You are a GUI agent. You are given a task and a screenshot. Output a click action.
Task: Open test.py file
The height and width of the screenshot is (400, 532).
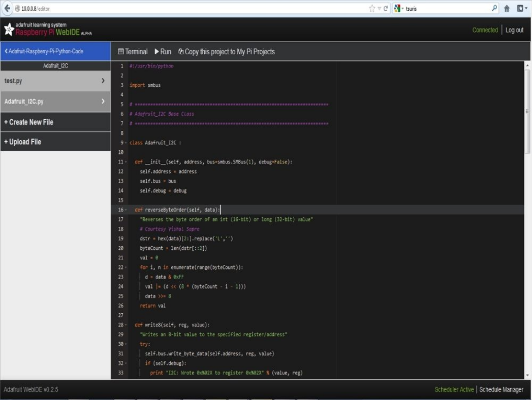(x=55, y=81)
